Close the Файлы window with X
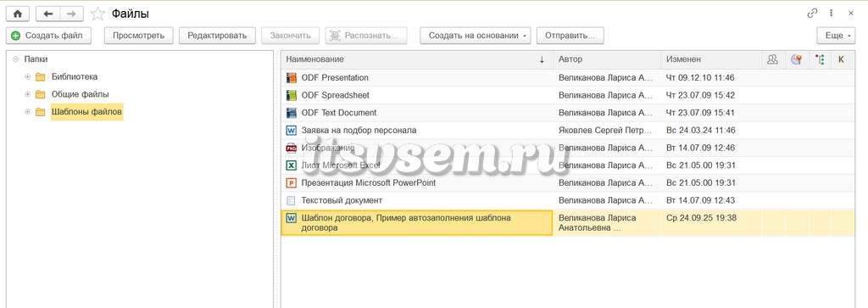The image size is (868, 308). pyautogui.click(x=851, y=14)
